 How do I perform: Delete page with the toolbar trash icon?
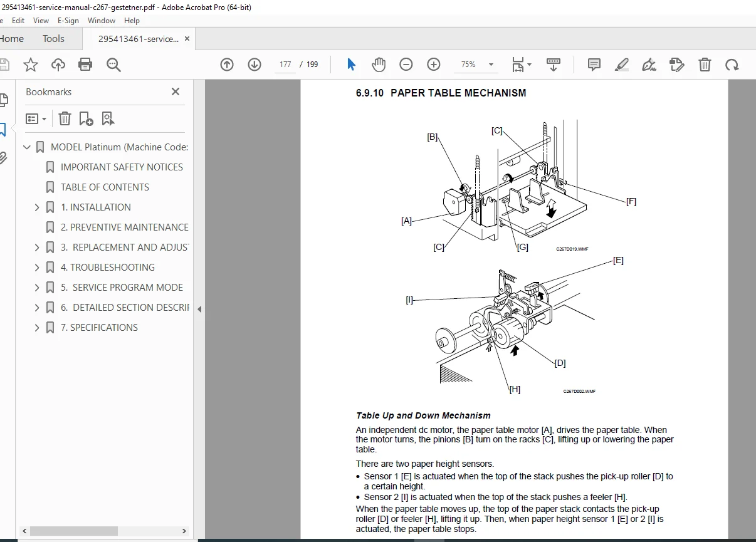(705, 65)
